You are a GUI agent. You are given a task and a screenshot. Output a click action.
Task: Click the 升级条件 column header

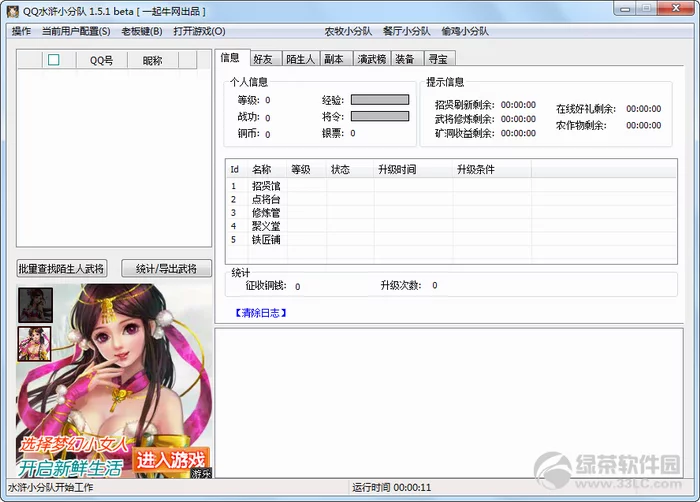tap(492, 169)
